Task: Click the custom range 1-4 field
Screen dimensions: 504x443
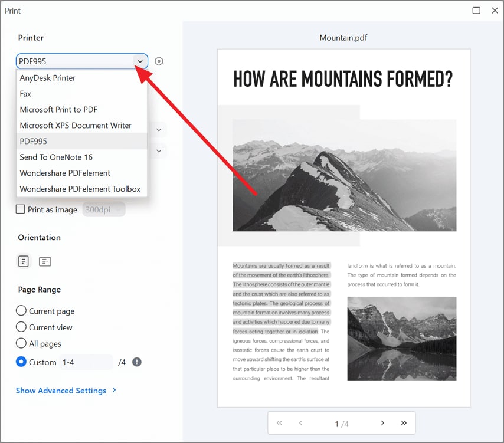Action: coord(86,362)
